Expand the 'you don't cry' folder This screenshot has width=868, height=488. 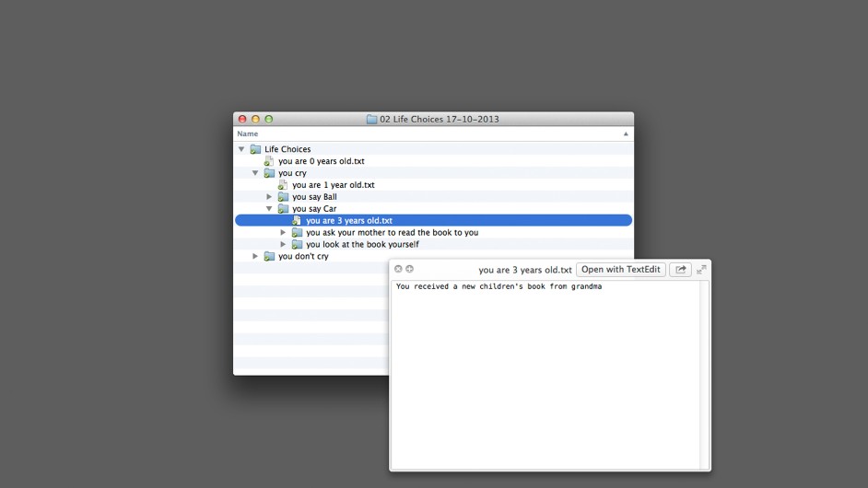pyautogui.click(x=255, y=257)
